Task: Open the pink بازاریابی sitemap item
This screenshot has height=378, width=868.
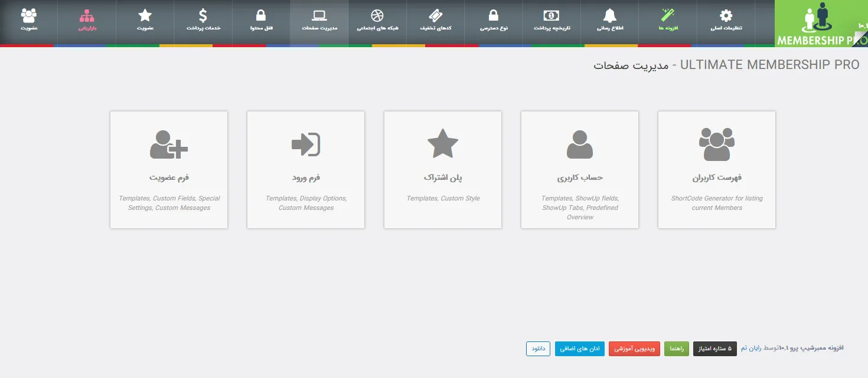Action: tap(87, 22)
